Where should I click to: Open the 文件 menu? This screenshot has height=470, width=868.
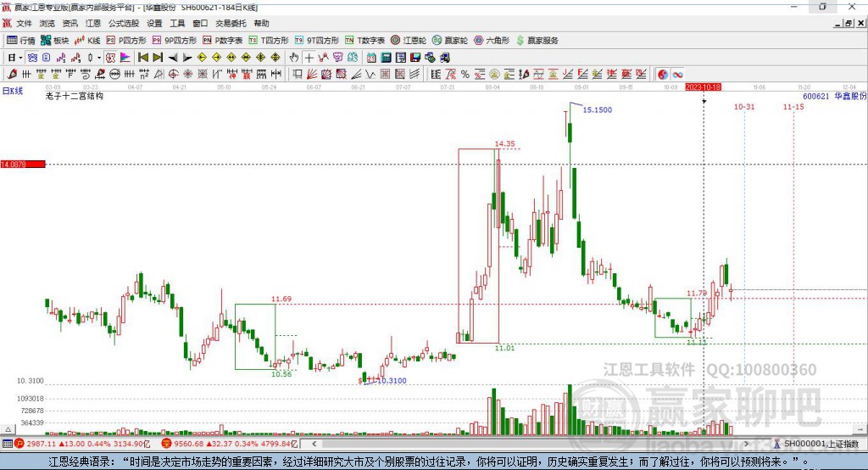click(x=25, y=23)
